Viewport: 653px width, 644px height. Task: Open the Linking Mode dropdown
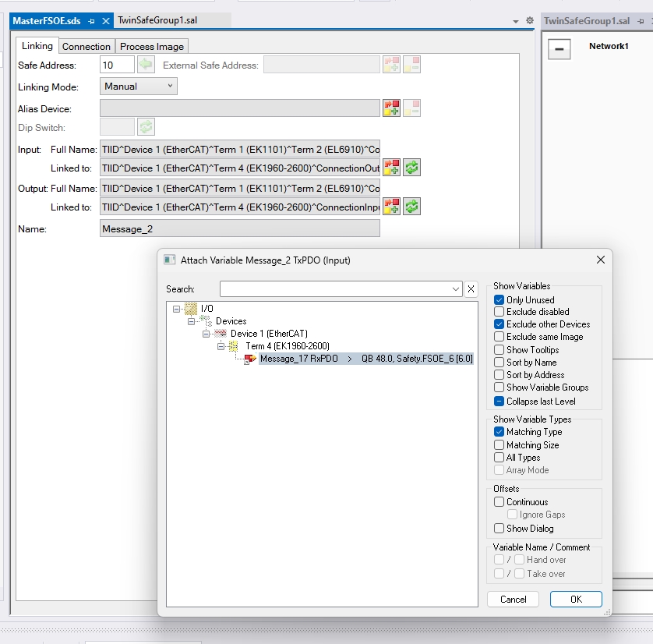pyautogui.click(x=139, y=87)
